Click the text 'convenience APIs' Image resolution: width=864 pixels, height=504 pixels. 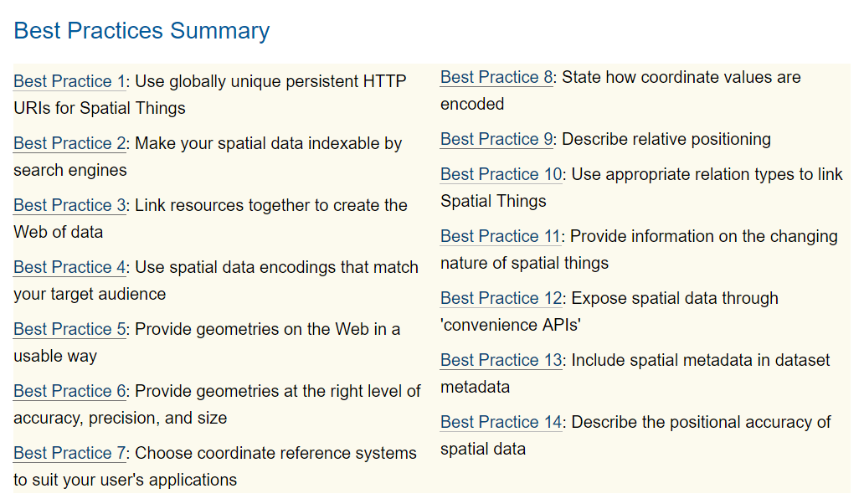[x=511, y=325]
